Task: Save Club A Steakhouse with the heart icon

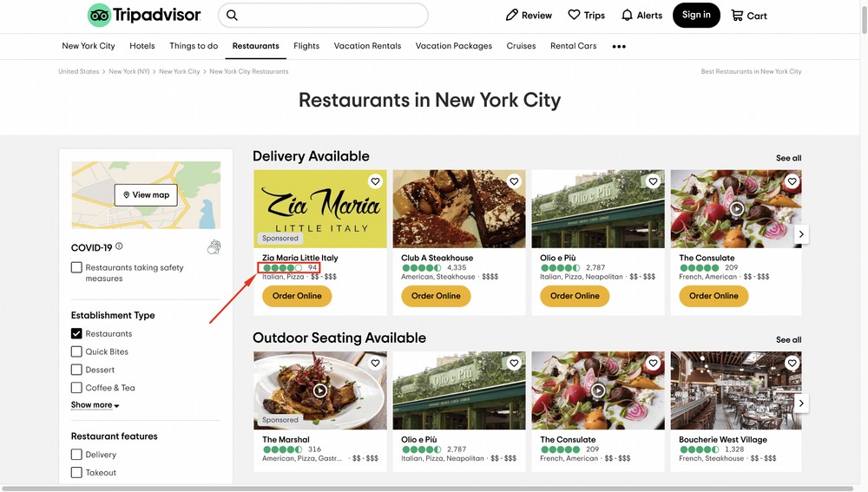Action: point(514,181)
